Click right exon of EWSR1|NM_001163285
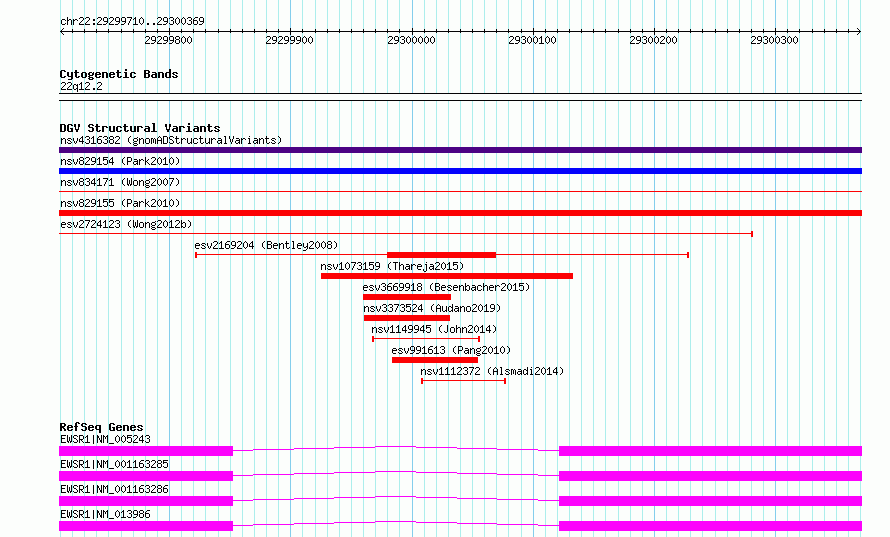Viewport: 890px width, 537px height. [711, 476]
